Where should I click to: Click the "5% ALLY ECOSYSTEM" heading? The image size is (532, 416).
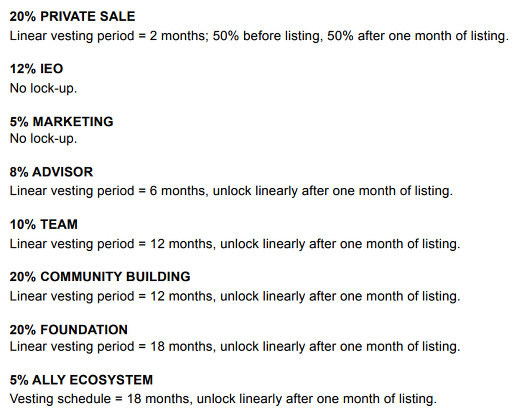[x=81, y=380]
